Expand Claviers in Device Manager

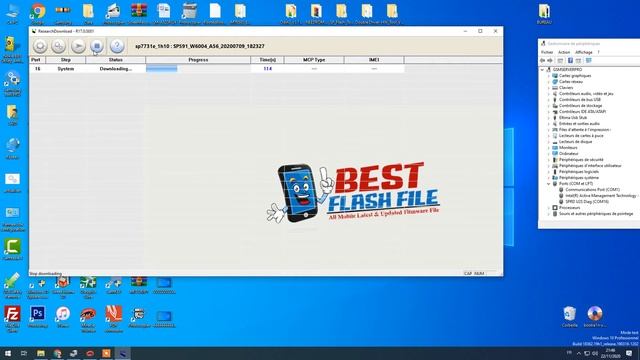coord(549,88)
